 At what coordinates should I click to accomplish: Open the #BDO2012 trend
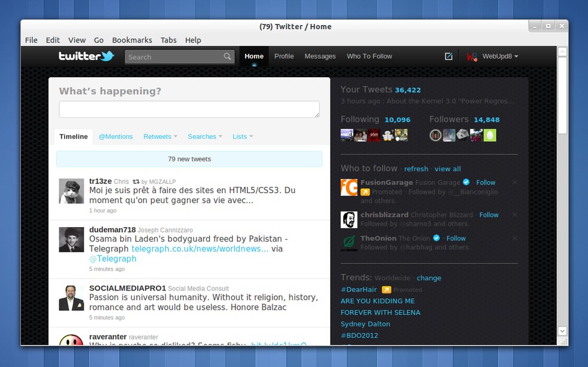coord(359,335)
